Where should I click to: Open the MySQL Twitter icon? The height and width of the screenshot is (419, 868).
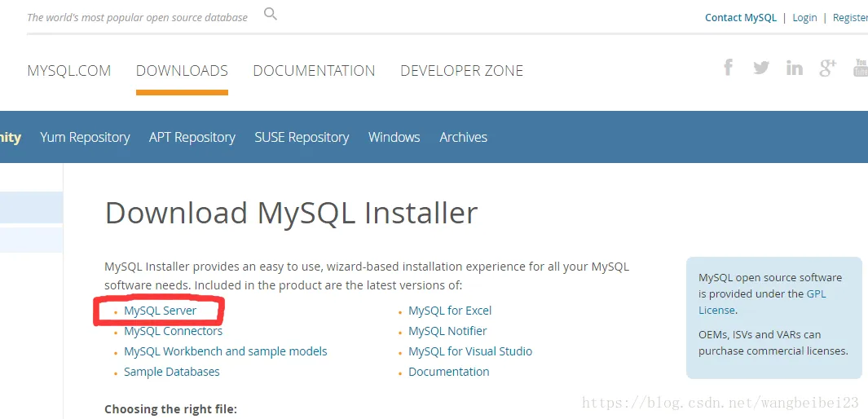[761, 68]
